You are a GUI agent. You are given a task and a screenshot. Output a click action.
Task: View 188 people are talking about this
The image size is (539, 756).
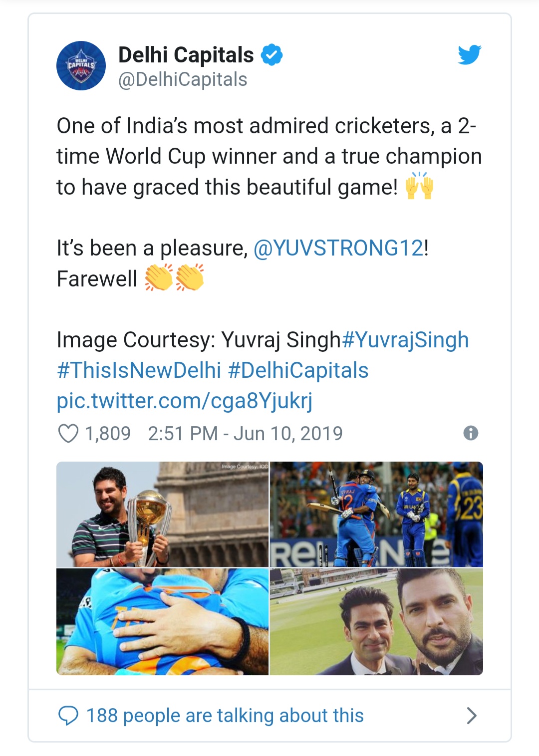pos(225,716)
